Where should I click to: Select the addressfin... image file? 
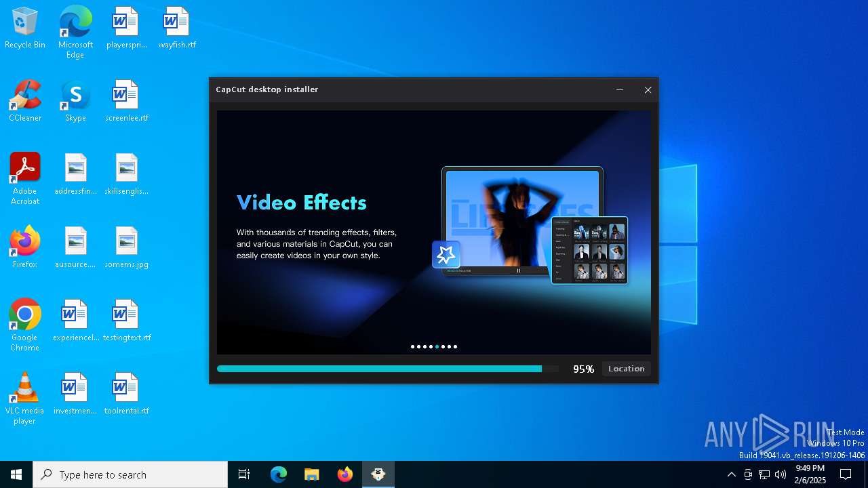click(x=75, y=174)
